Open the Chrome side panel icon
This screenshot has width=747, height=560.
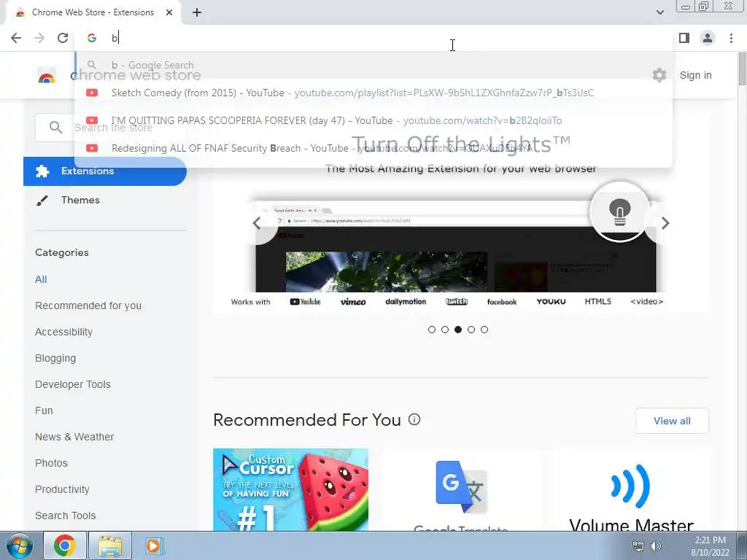[x=684, y=38]
